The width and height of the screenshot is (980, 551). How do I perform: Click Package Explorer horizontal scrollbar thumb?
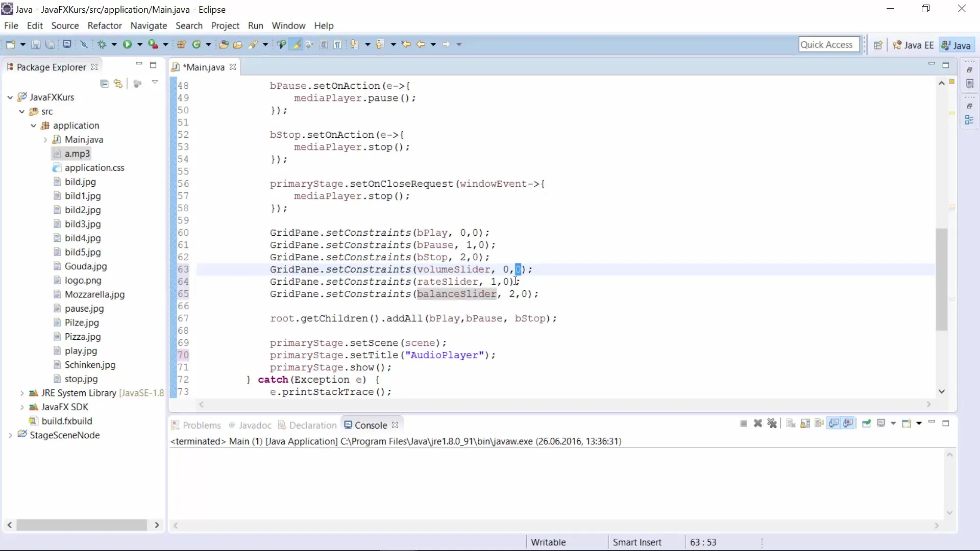tap(82, 525)
